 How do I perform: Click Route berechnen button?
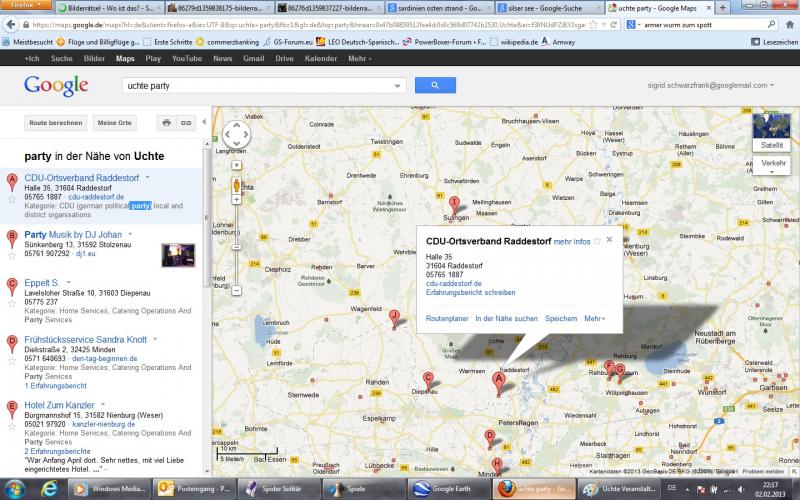click(56, 123)
